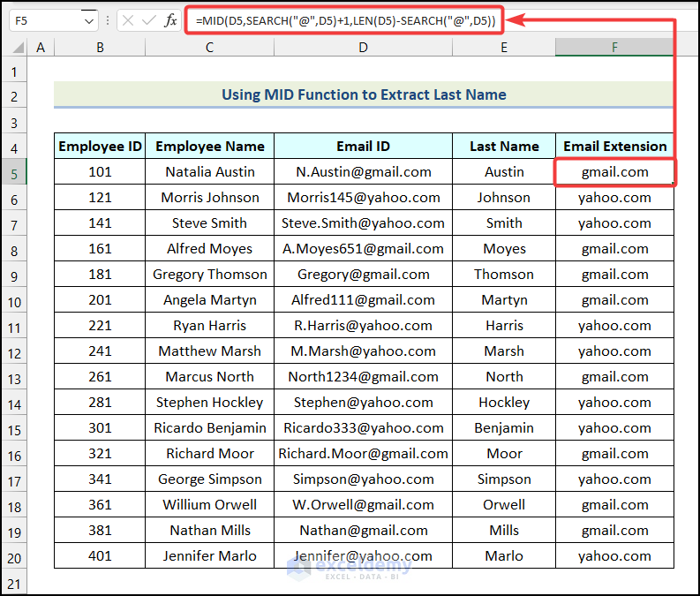The height and width of the screenshot is (596, 700).
Task: Select column D header
Action: tap(364, 48)
